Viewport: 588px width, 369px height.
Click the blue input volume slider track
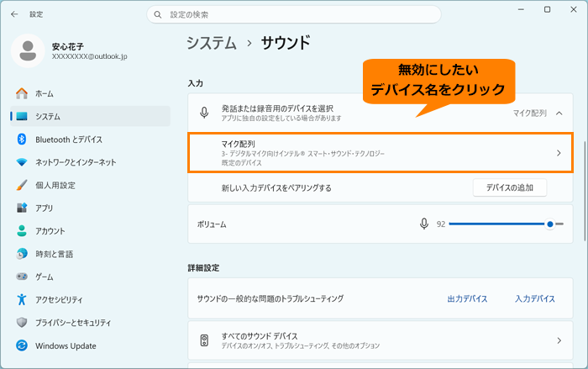(x=497, y=224)
